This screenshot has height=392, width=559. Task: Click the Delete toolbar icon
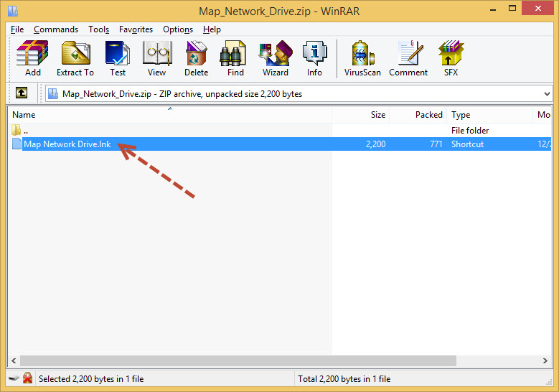tap(196, 53)
